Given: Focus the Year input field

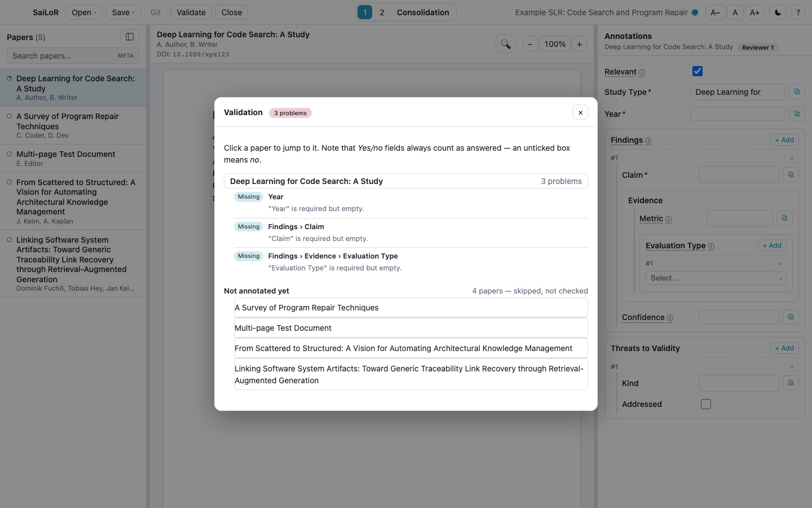Looking at the screenshot, I should 738,114.
